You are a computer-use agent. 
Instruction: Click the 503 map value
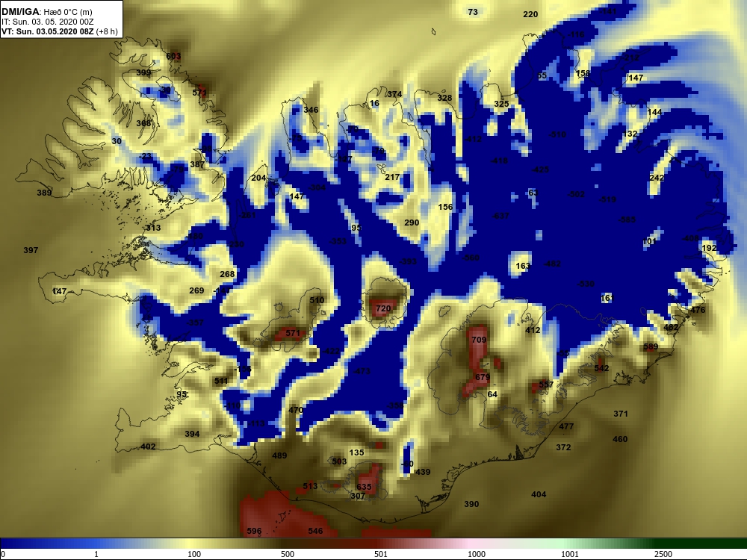pyautogui.click(x=339, y=461)
